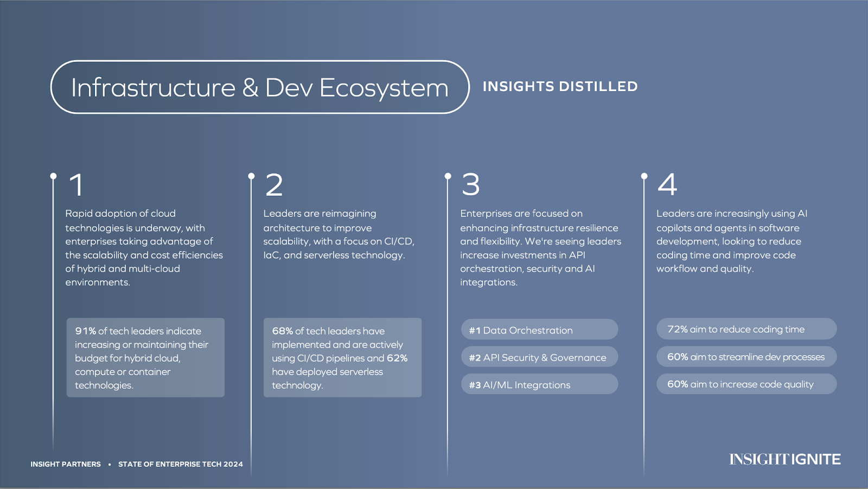
Task: Click the large number 4 heading
Action: pos(667,185)
